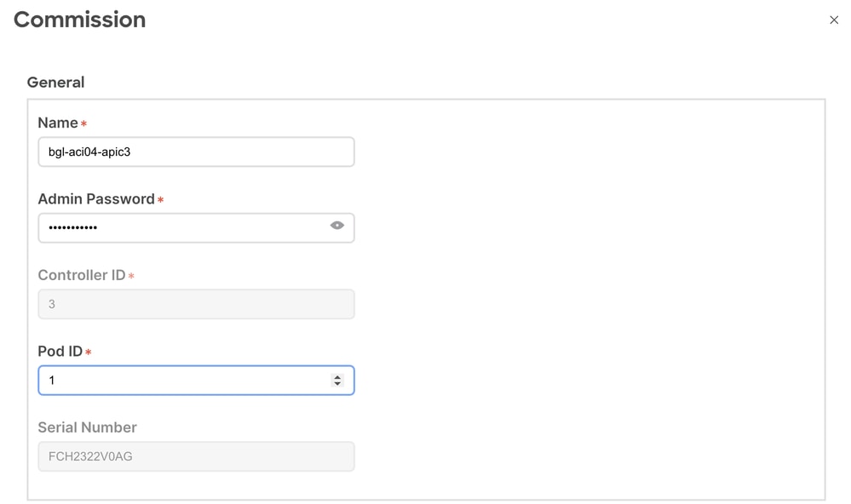851x504 pixels.
Task: Click the Commission dialog title
Action: coord(79,20)
